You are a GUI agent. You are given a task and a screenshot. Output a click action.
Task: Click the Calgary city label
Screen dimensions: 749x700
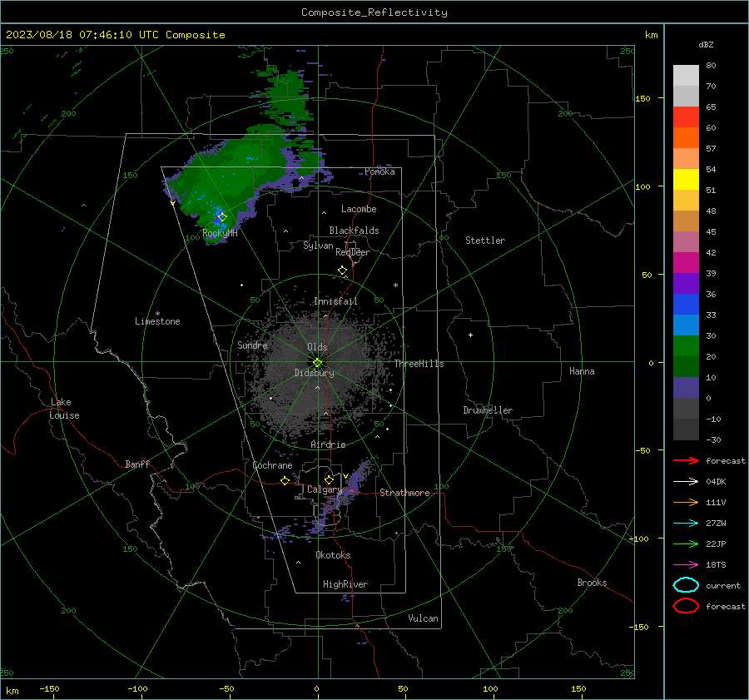(x=325, y=489)
